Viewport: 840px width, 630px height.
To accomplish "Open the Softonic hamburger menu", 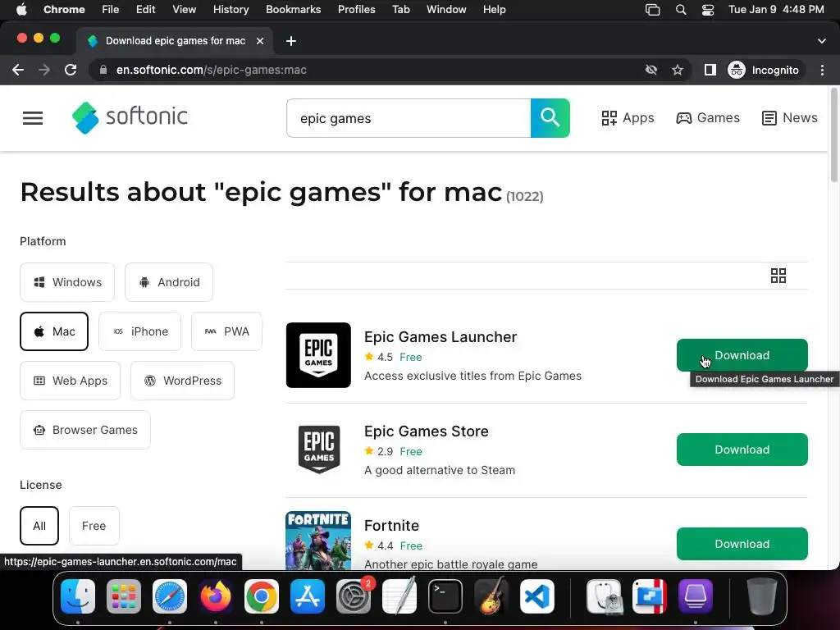I will (33, 118).
